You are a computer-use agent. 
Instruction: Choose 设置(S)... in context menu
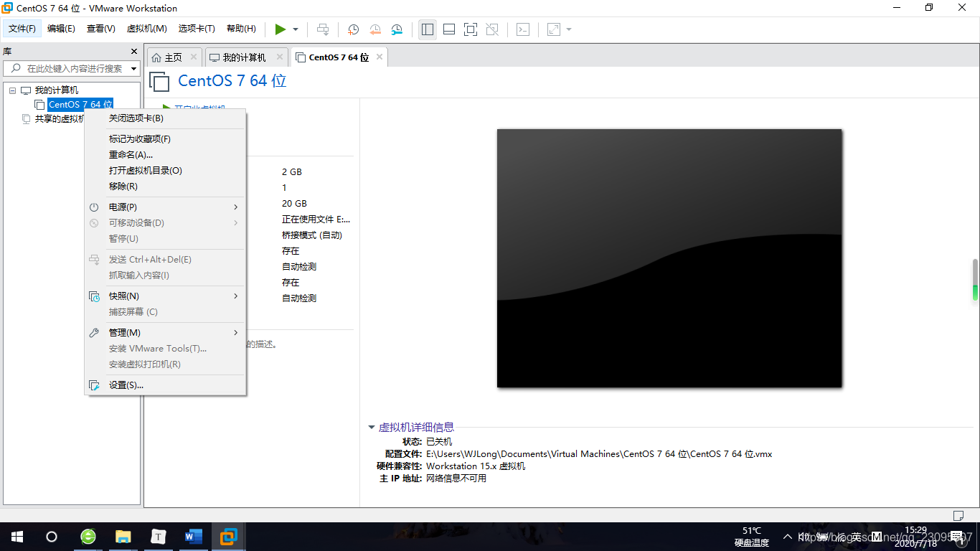166,385
